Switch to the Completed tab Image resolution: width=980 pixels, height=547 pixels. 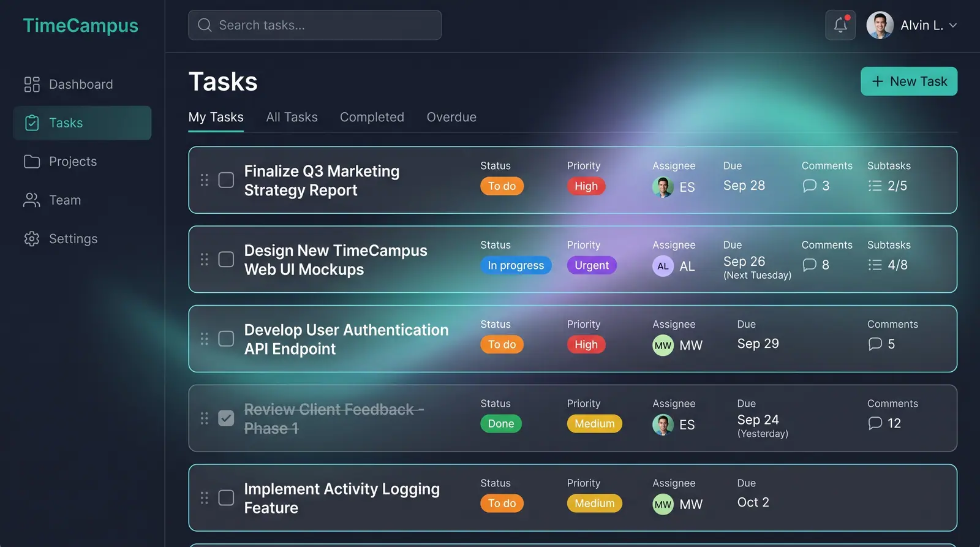[372, 117]
